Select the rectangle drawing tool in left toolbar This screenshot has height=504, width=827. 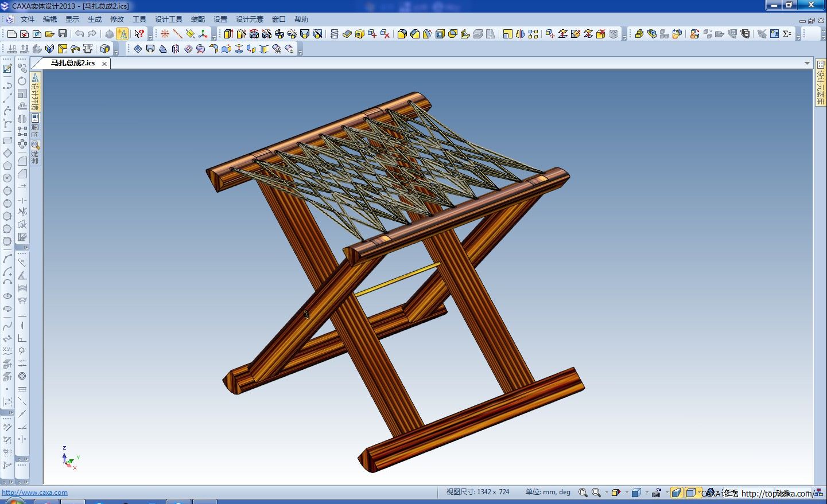click(x=7, y=140)
